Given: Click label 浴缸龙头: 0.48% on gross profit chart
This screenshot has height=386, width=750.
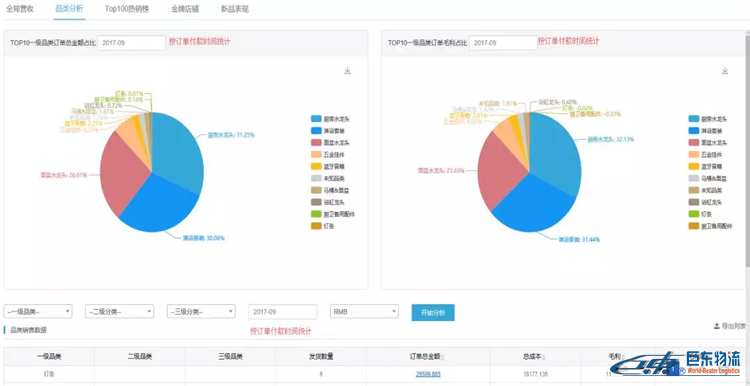Looking at the screenshot, I should (557, 102).
